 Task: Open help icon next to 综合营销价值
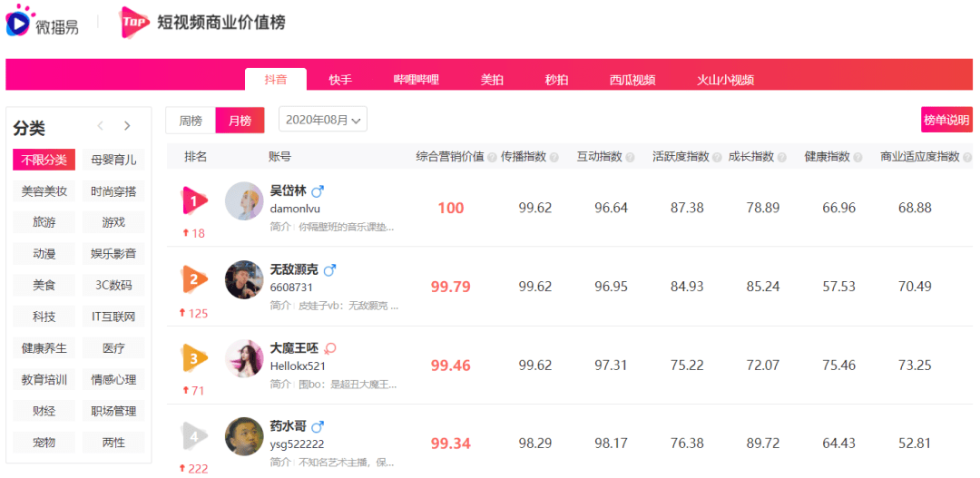coord(492,158)
